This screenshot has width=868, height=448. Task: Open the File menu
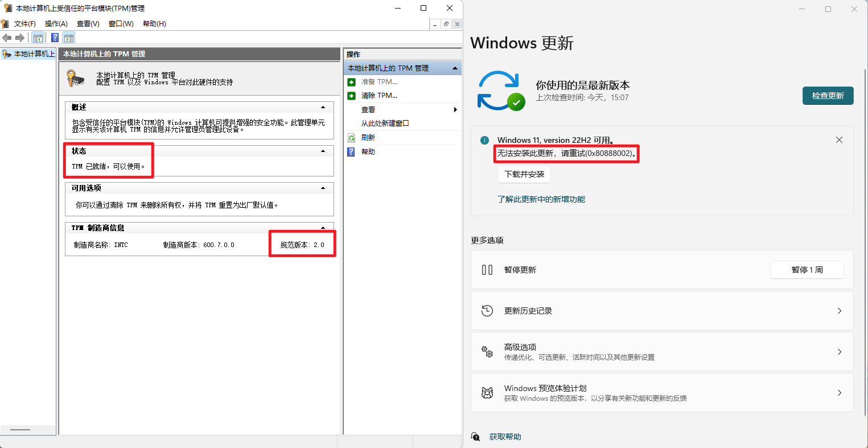(x=24, y=24)
